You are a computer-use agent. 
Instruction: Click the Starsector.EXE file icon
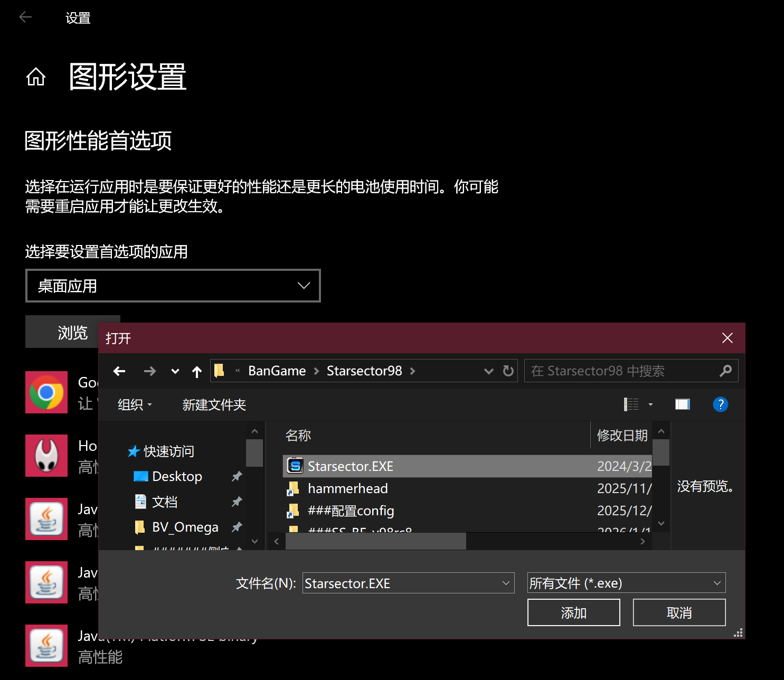pos(296,466)
